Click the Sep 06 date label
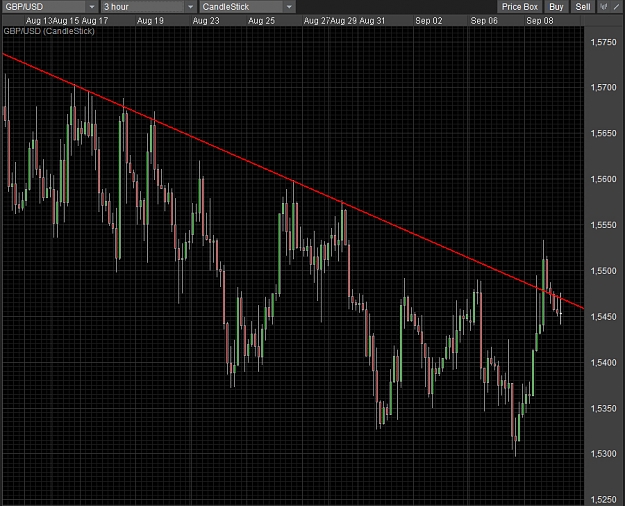 pos(484,21)
